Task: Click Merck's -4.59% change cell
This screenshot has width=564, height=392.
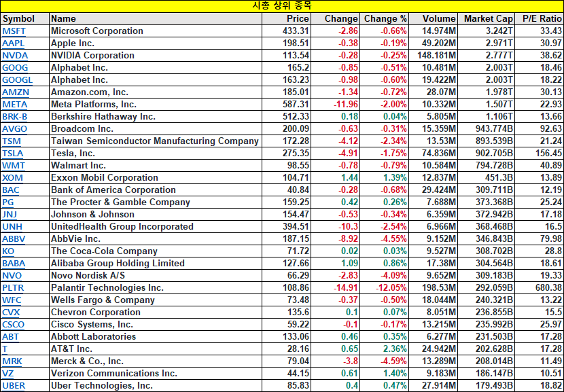Action: pyautogui.click(x=384, y=361)
